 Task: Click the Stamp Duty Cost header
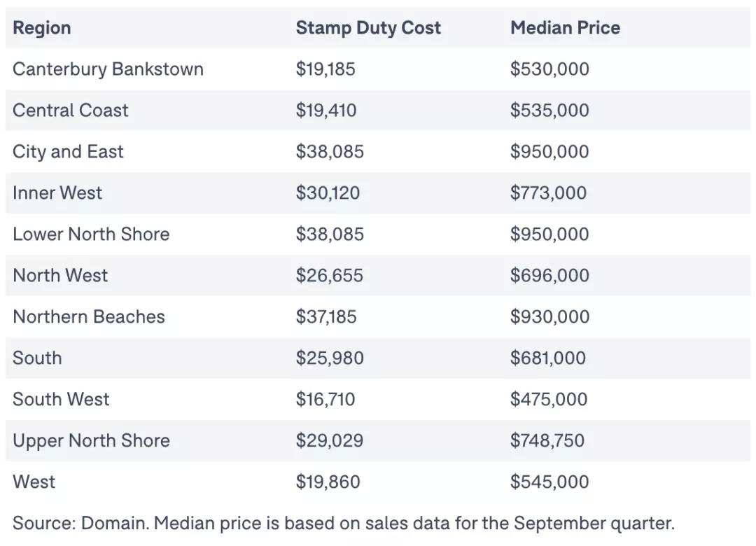pos(368,28)
